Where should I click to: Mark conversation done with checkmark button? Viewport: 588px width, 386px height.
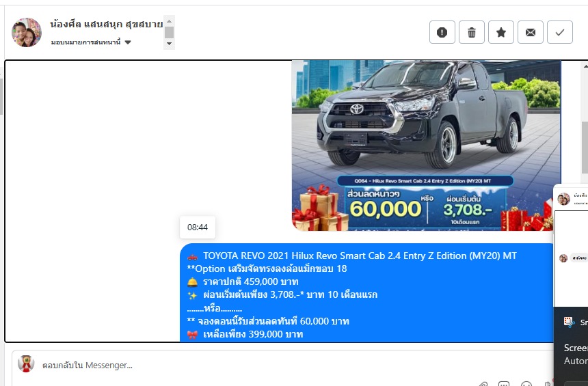(x=560, y=32)
